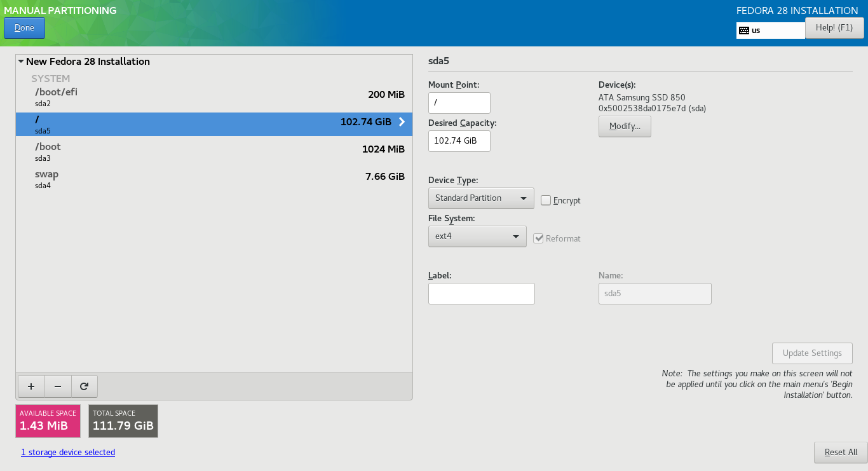Click the Reset All button
Screen dimensions: 868x471
[x=841, y=453]
